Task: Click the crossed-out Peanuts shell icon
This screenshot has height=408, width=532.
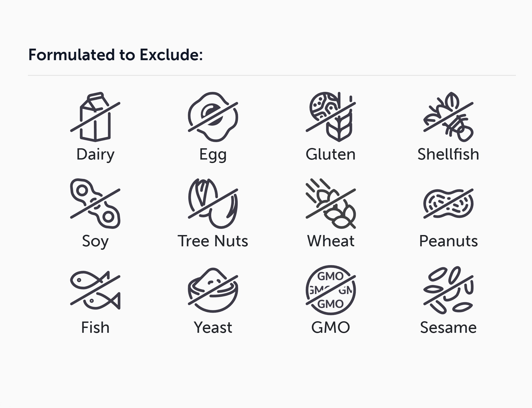Action: tap(448, 204)
